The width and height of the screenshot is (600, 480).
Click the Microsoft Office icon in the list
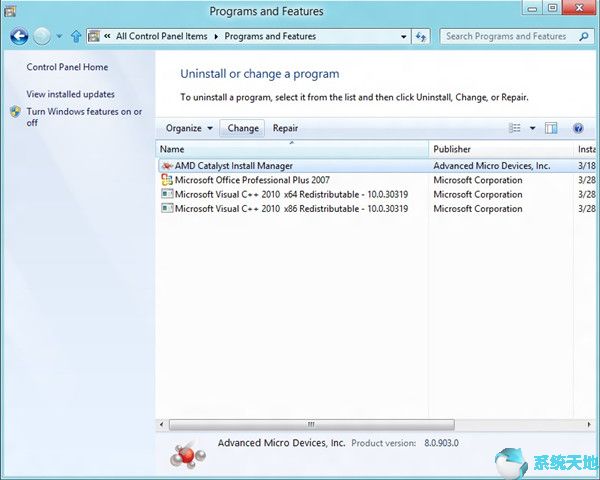point(167,180)
